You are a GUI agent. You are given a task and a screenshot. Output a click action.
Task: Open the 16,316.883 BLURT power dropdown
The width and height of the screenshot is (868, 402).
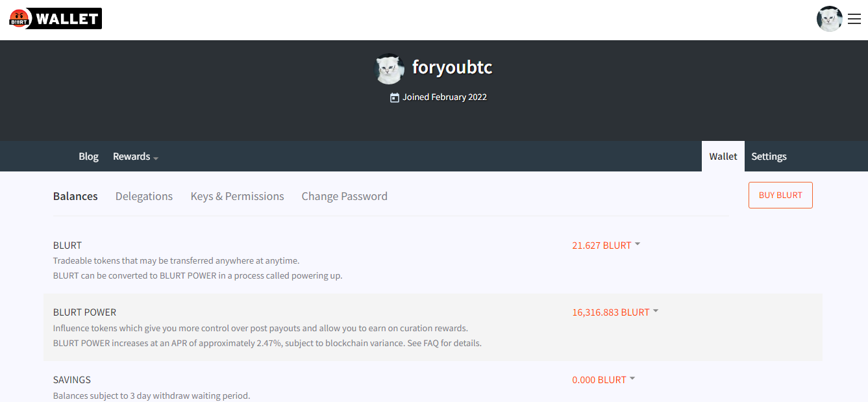pyautogui.click(x=615, y=312)
